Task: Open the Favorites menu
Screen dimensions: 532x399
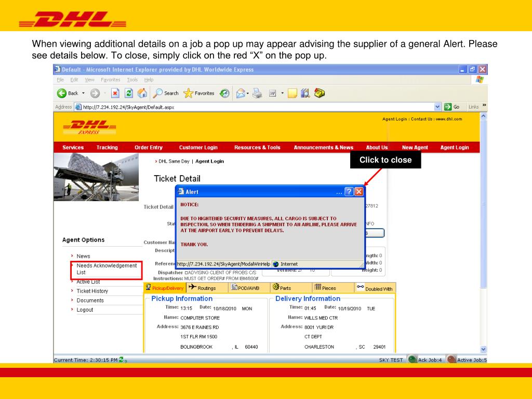Action: click(x=110, y=79)
